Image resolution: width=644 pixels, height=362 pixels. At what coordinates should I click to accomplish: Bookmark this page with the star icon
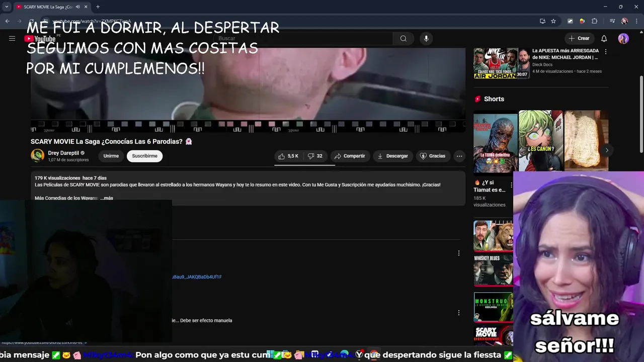pyautogui.click(x=553, y=21)
